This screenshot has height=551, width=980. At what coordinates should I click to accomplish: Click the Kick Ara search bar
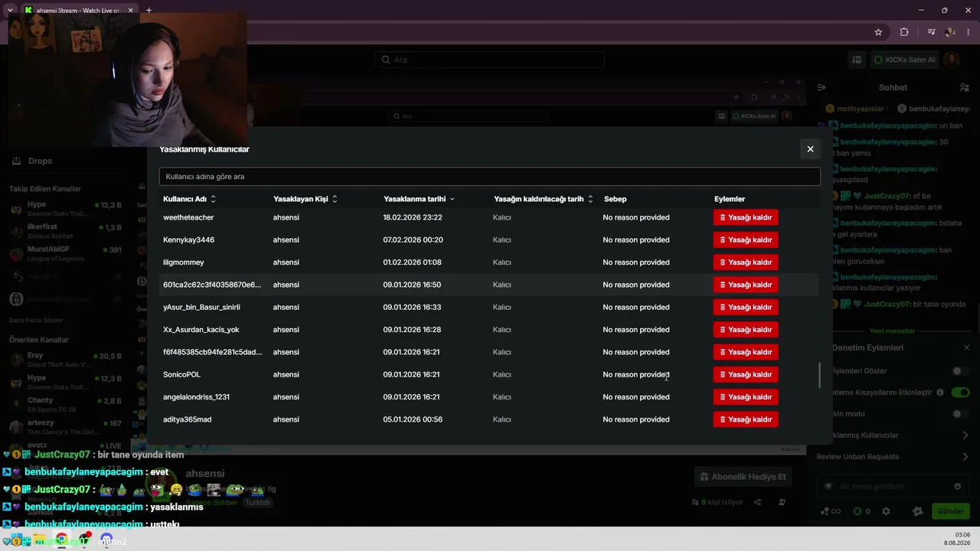tap(490, 60)
